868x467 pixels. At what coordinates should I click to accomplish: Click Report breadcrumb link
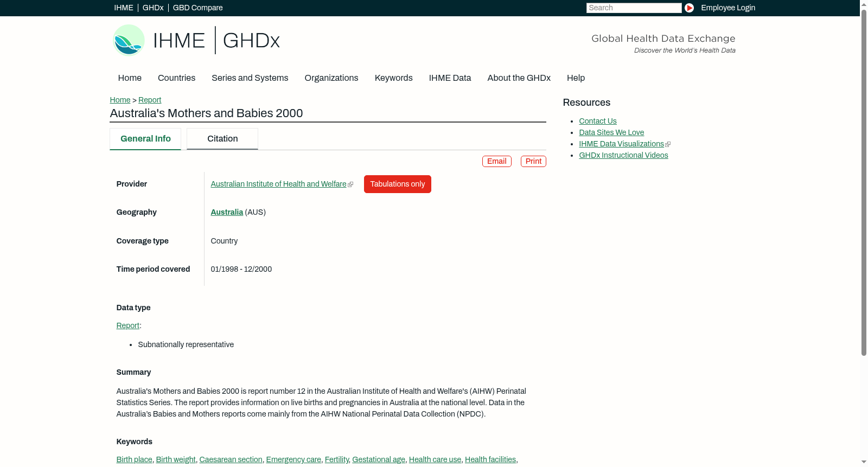(x=150, y=100)
